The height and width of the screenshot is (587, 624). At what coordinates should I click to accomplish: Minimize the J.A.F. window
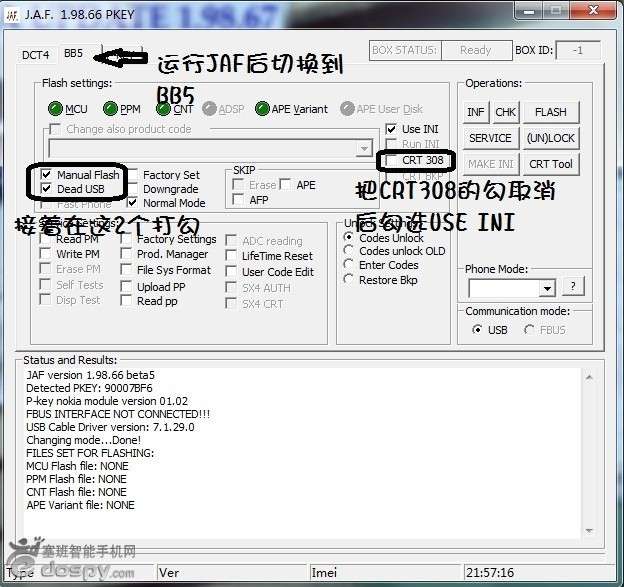[529, 11]
